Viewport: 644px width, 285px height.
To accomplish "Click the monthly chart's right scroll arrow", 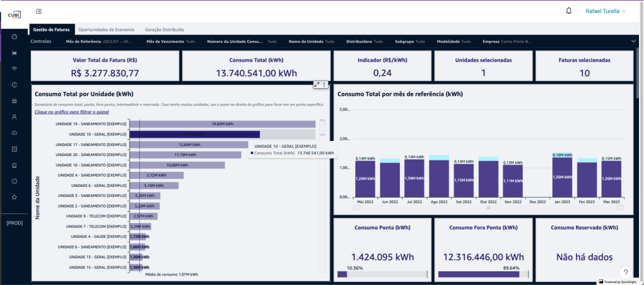I will 621,208.
